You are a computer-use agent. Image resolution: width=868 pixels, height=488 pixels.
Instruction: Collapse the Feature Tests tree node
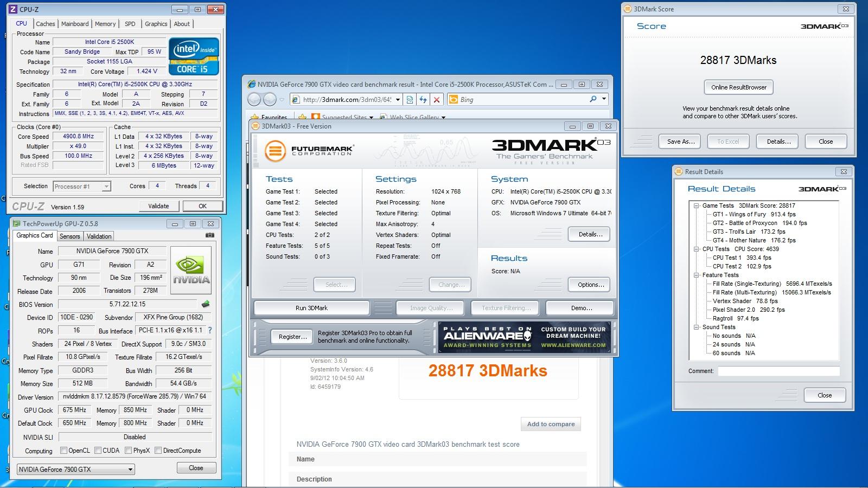point(697,275)
